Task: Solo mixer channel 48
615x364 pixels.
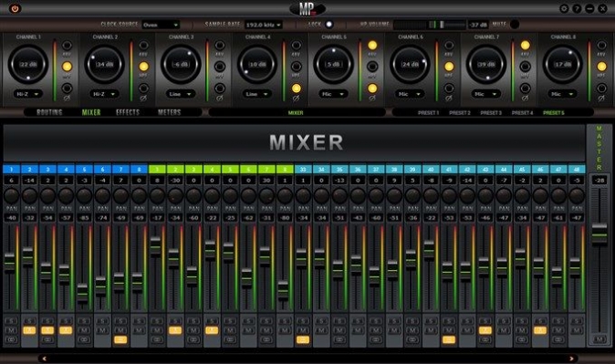Action: 576,321
